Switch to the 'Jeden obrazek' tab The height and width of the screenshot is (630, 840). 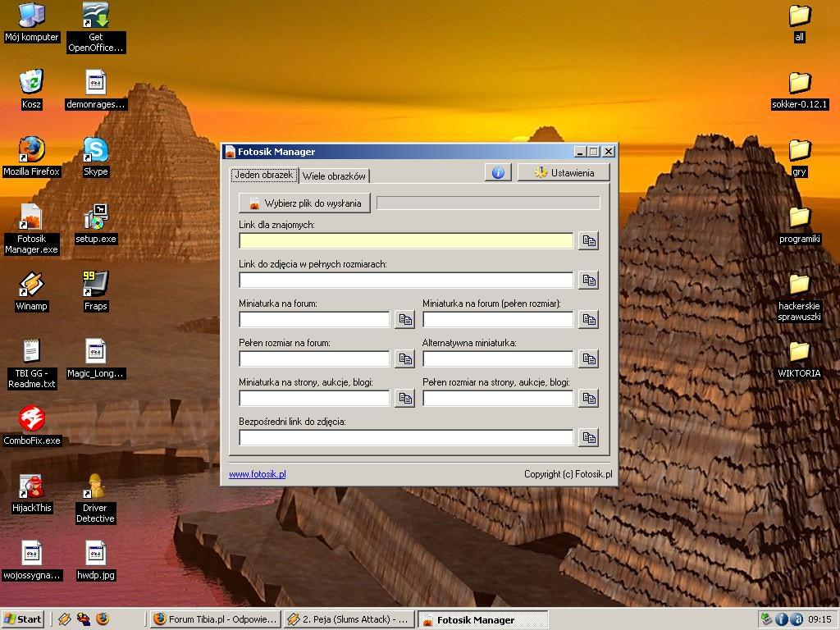[264, 175]
